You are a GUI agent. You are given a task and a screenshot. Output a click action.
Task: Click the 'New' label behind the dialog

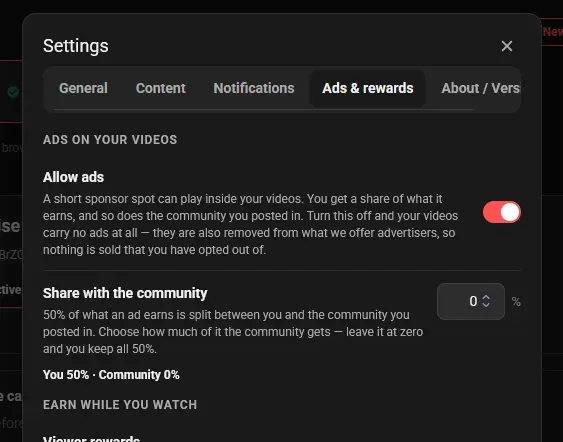[x=552, y=32]
